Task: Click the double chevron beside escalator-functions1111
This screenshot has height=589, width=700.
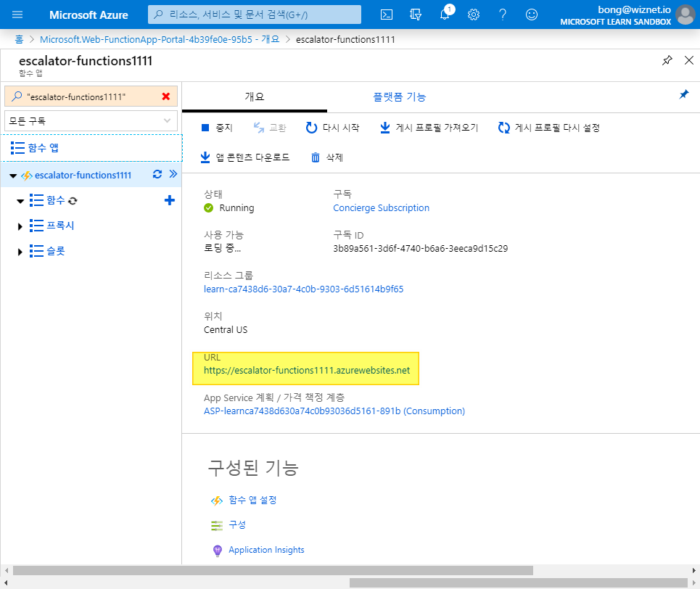Action: 173,174
